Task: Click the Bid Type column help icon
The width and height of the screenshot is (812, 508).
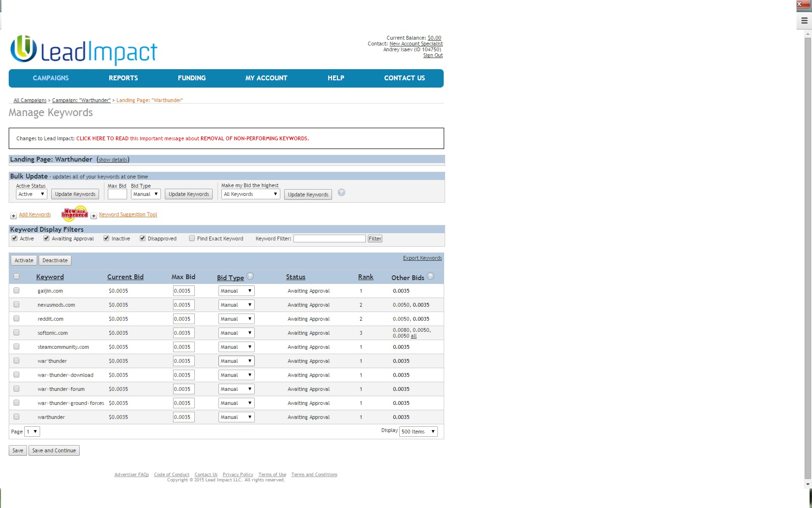Action: [x=250, y=276]
